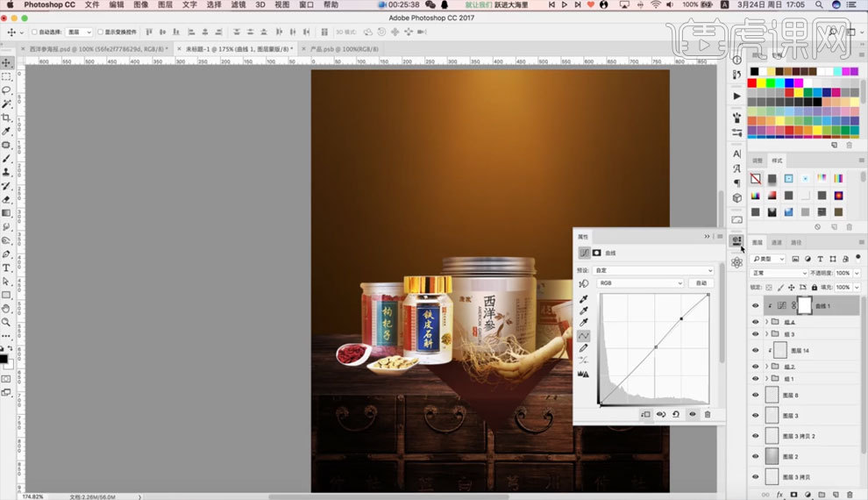The width and height of the screenshot is (868, 500).
Task: Switch to the 通道 panel tab
Action: pos(777,242)
